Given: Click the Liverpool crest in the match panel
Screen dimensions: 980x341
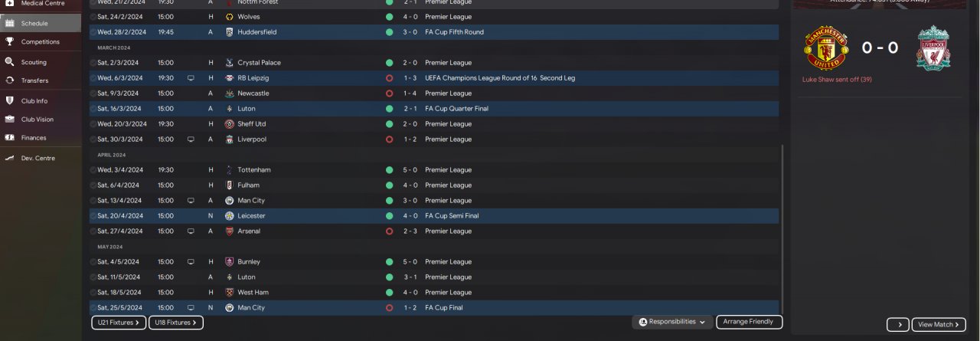Looking at the screenshot, I should pos(933,48).
